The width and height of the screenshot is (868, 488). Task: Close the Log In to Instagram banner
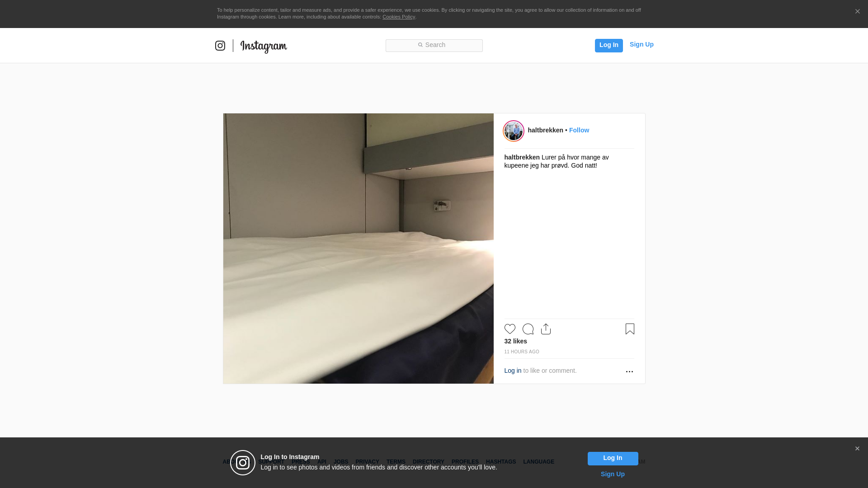click(x=857, y=449)
